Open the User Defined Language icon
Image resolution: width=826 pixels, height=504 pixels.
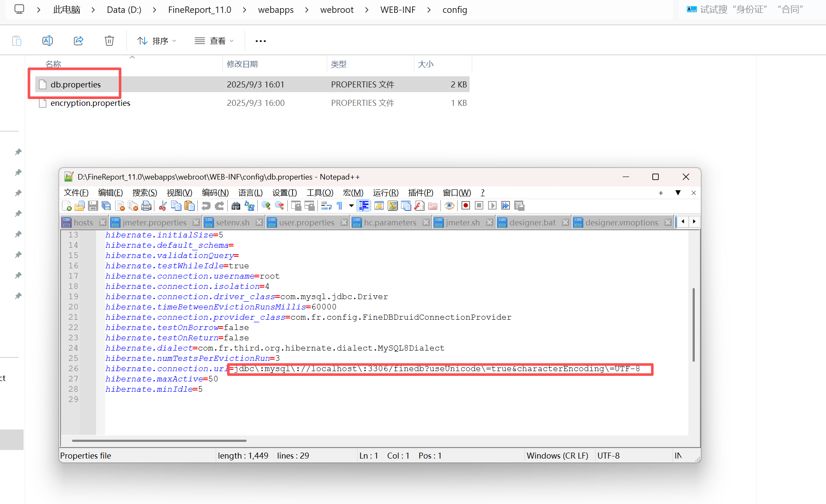click(379, 206)
